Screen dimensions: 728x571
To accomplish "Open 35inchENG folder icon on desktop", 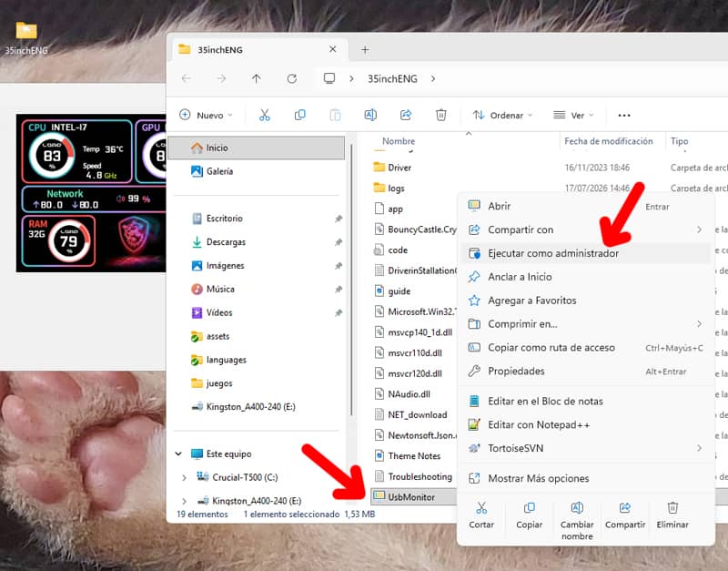I will tap(26, 38).
